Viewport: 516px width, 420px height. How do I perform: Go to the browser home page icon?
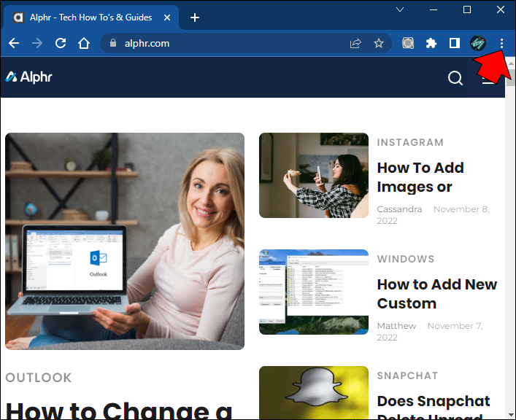[84, 43]
